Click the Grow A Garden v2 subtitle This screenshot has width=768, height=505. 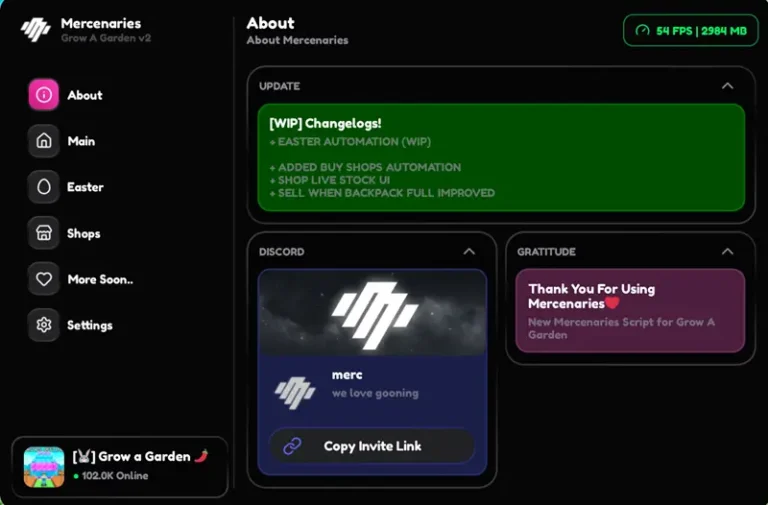[x=106, y=38]
